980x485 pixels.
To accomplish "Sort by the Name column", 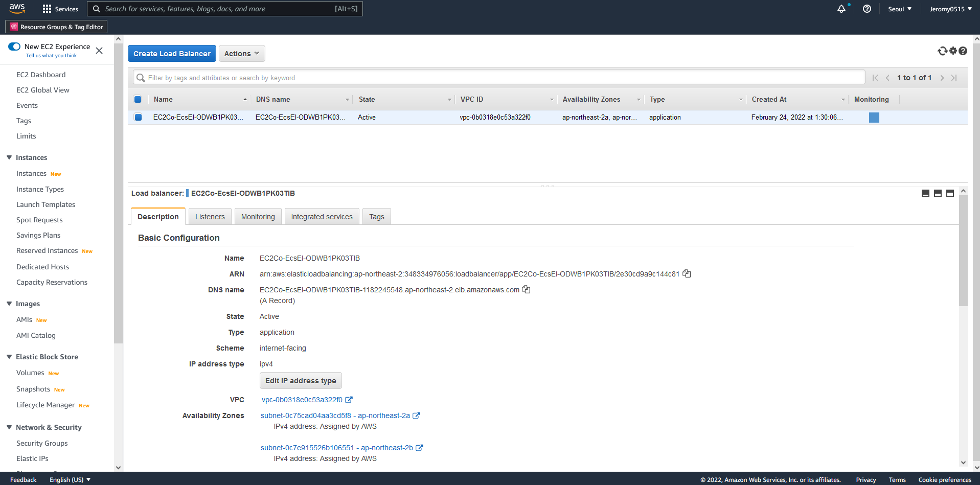I will coord(200,99).
